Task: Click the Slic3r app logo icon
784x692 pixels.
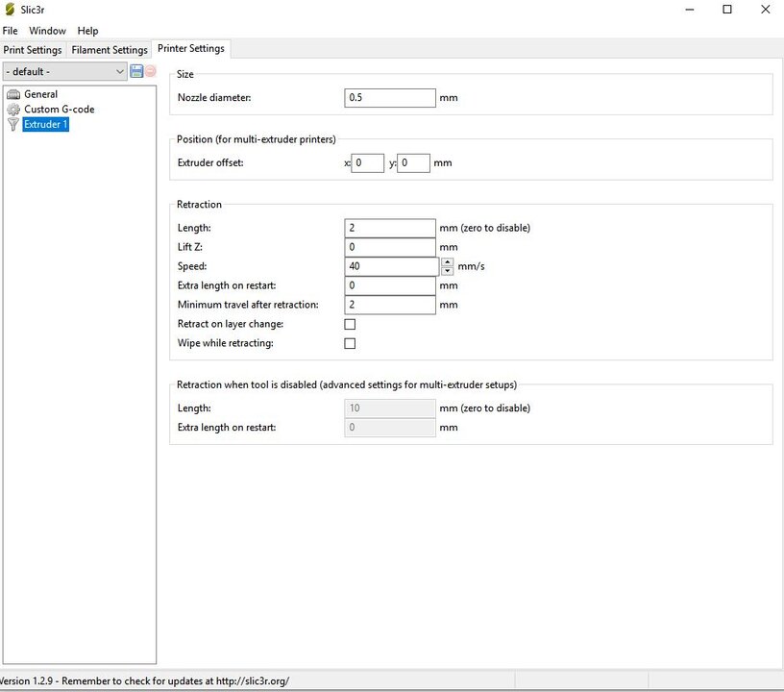Action: (x=10, y=9)
